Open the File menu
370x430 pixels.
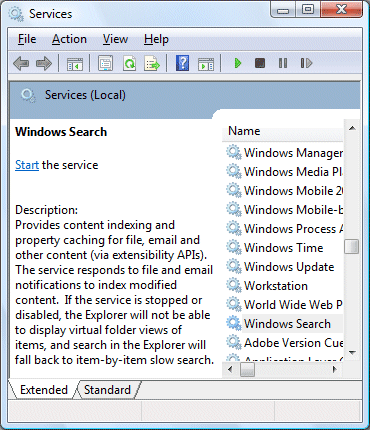point(27,39)
